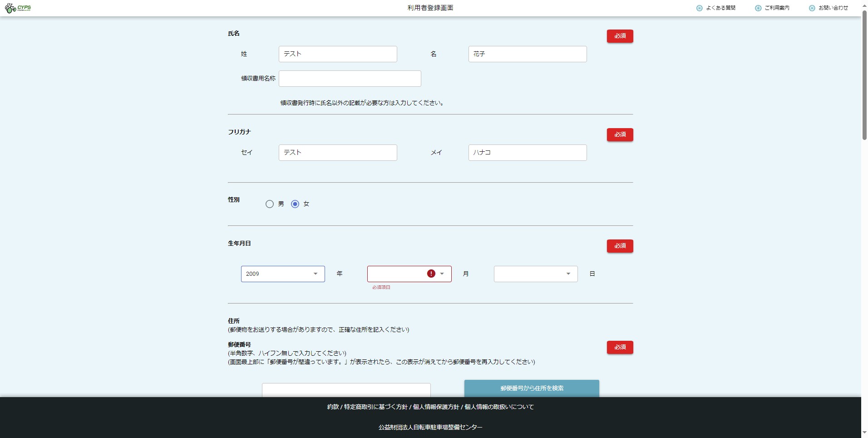Click the 領収書用名称 input field
868x438 pixels.
[x=350, y=79]
